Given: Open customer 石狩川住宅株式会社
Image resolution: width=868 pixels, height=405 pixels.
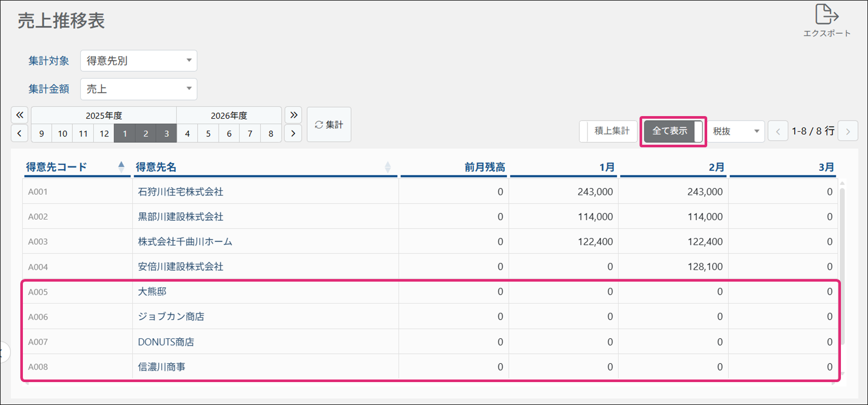Looking at the screenshot, I should (180, 192).
